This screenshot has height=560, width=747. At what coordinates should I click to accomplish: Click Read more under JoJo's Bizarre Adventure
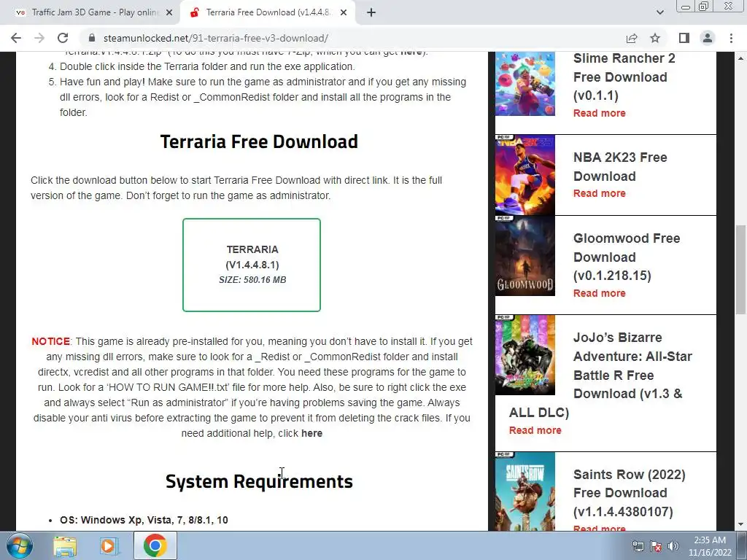point(535,430)
